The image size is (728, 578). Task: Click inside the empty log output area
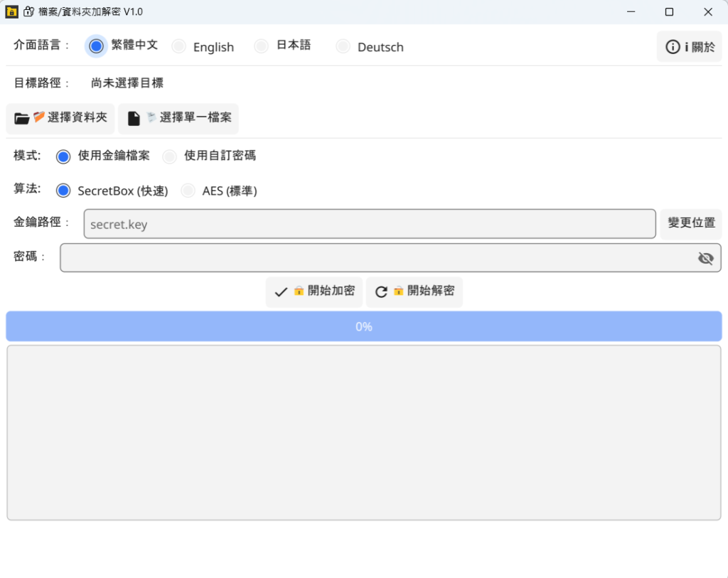363,432
